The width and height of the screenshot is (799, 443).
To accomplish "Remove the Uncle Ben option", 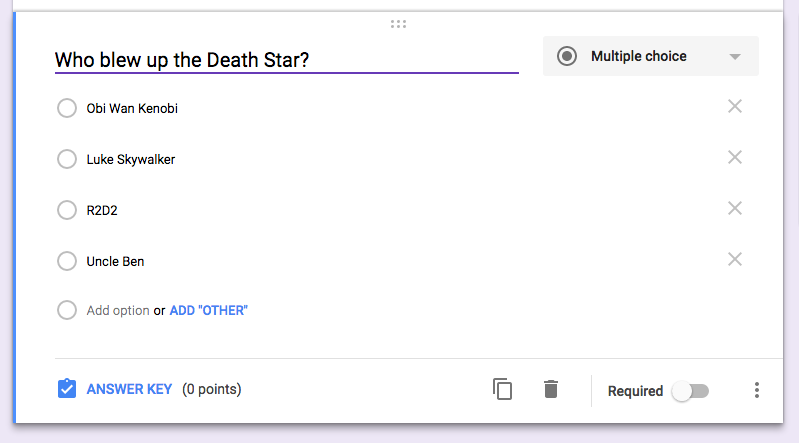I will pyautogui.click(x=735, y=259).
